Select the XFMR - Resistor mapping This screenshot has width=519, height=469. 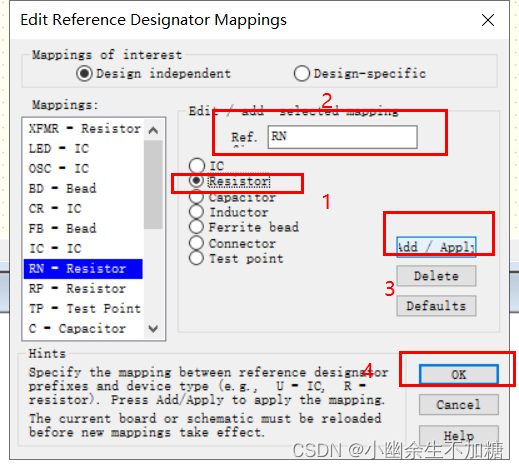[83, 128]
